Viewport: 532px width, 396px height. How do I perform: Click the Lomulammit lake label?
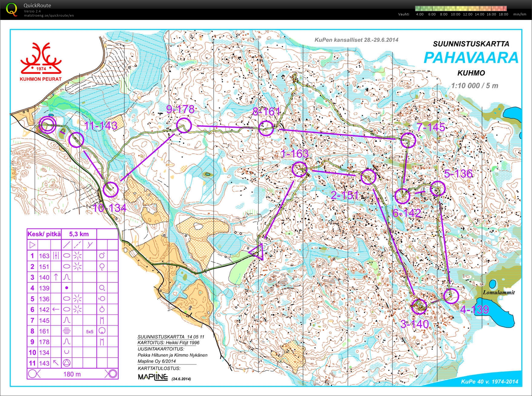point(498,292)
